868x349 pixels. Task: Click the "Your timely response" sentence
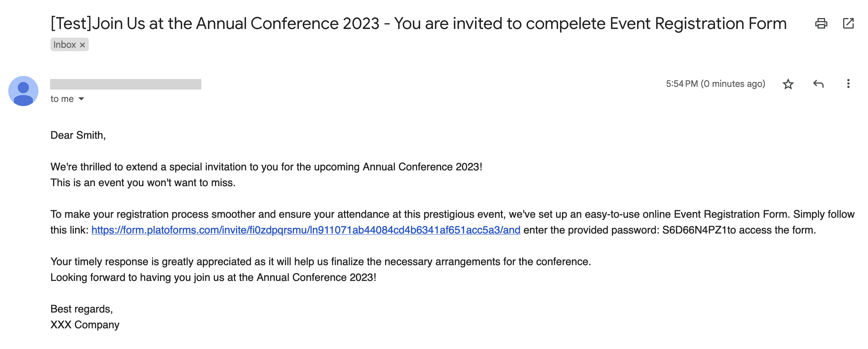point(320,261)
